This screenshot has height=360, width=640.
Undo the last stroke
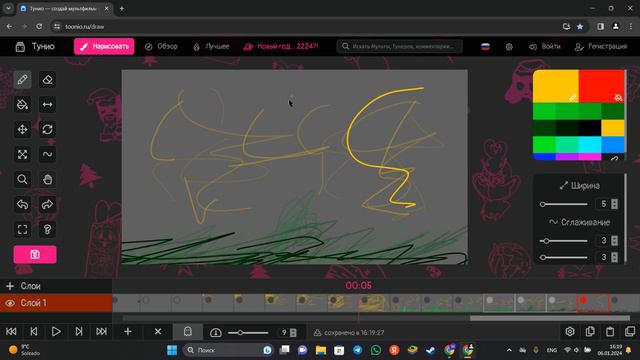(x=22, y=204)
